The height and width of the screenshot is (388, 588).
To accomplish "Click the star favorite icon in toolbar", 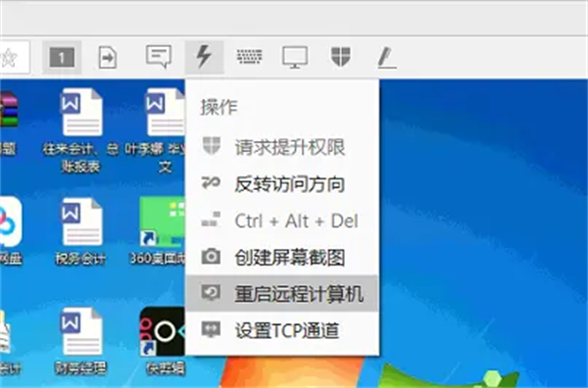I will coord(10,58).
